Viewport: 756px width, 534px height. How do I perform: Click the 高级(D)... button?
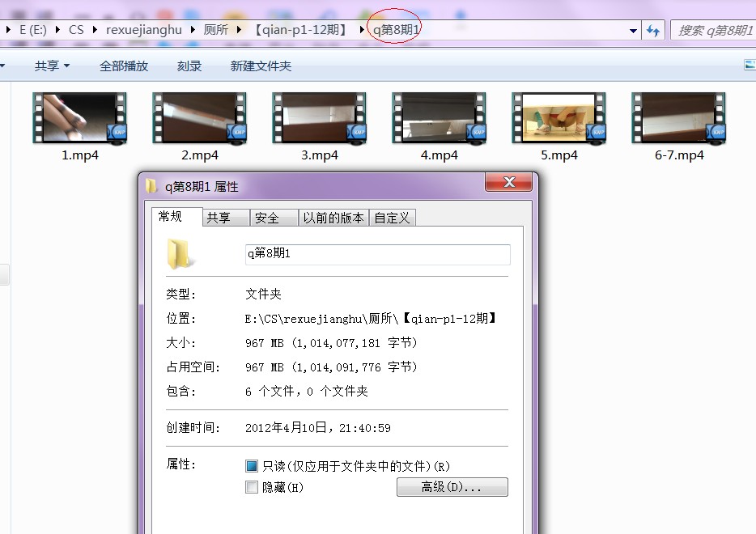coord(452,487)
